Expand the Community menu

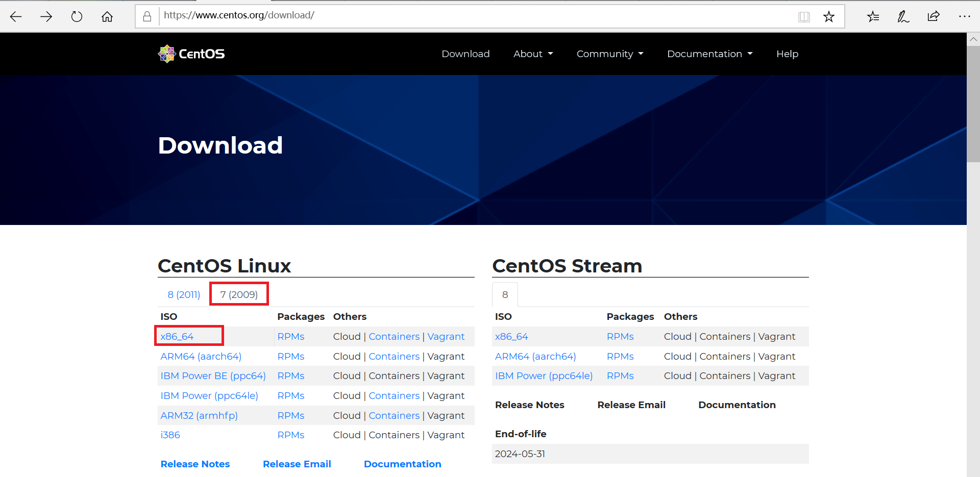609,54
